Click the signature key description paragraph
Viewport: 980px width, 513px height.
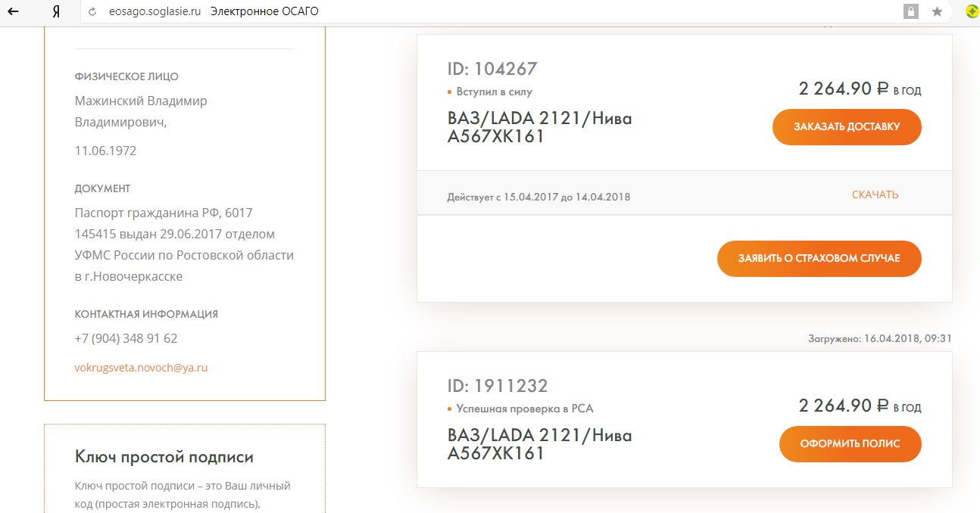tap(183, 495)
